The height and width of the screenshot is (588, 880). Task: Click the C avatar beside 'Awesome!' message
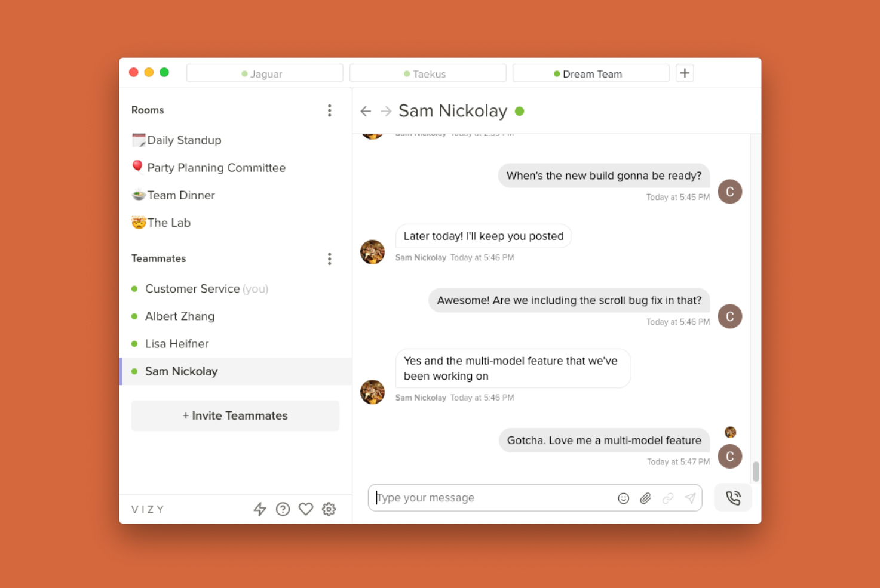point(729,316)
